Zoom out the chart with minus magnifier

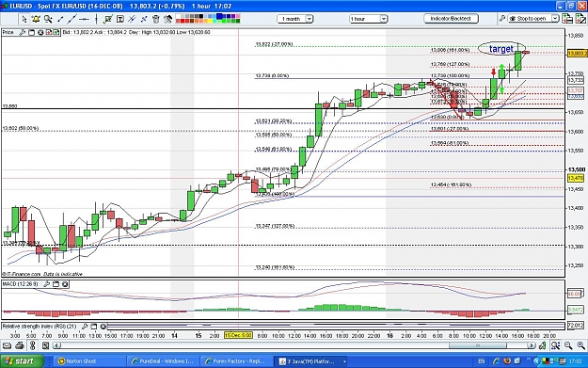coord(568,345)
